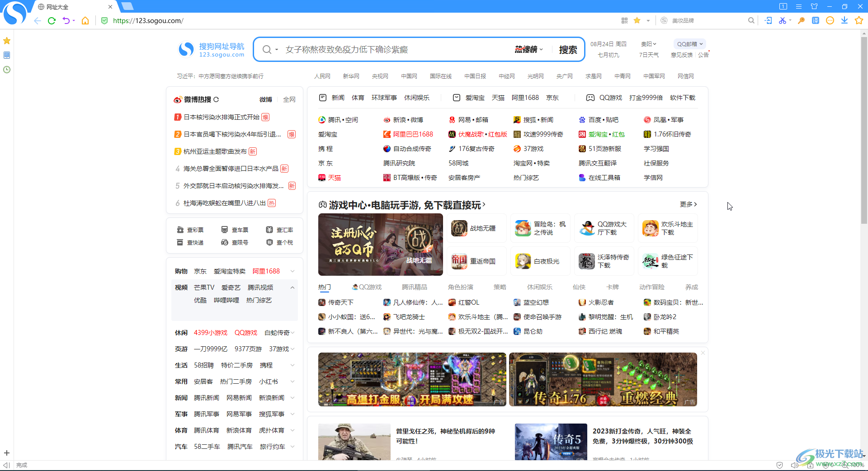Open the bookmark star dropdown arrow

pos(648,20)
